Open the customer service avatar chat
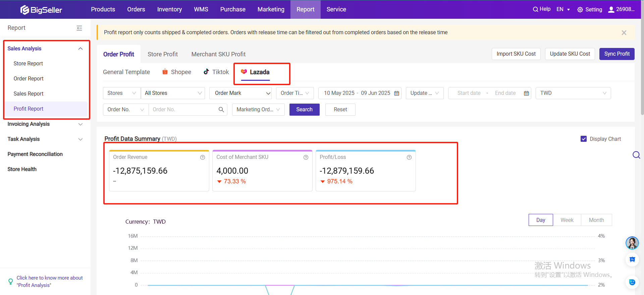 pyautogui.click(x=632, y=243)
